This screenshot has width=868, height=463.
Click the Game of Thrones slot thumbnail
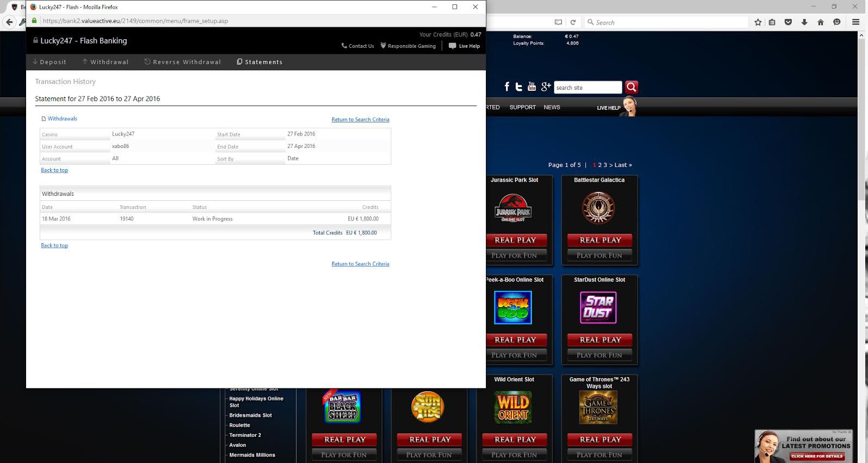click(598, 408)
